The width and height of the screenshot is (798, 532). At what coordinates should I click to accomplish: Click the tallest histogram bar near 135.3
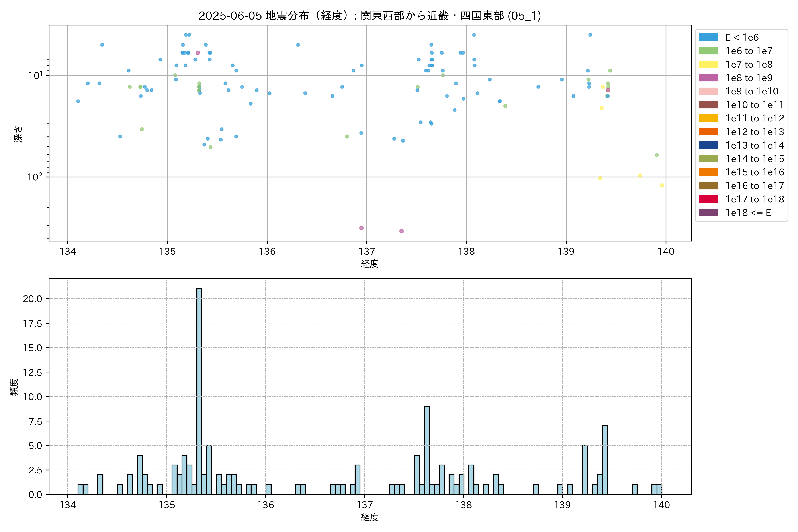click(x=199, y=390)
